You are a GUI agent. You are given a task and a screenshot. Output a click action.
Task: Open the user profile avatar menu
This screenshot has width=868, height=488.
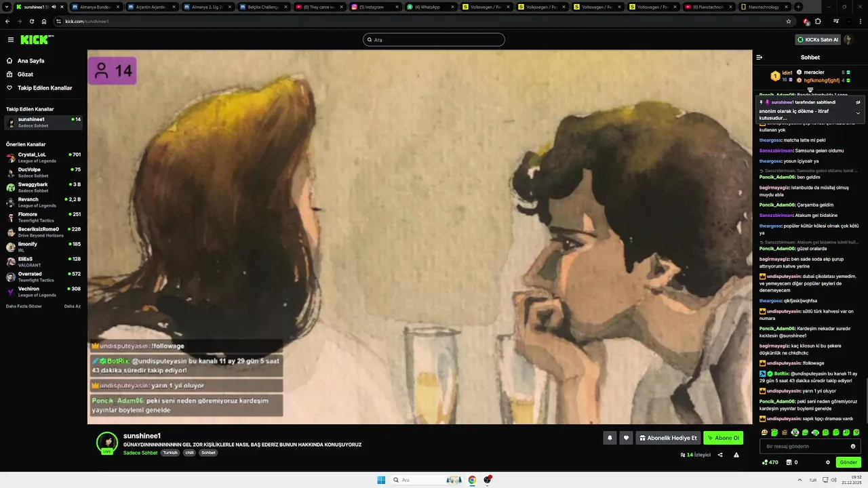click(x=848, y=40)
